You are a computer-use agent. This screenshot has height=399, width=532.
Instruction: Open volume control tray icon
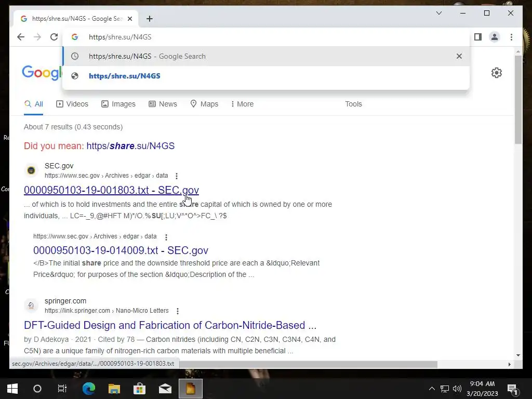(x=457, y=389)
